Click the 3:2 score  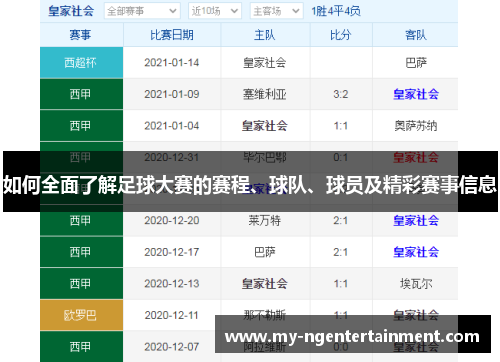(x=341, y=94)
